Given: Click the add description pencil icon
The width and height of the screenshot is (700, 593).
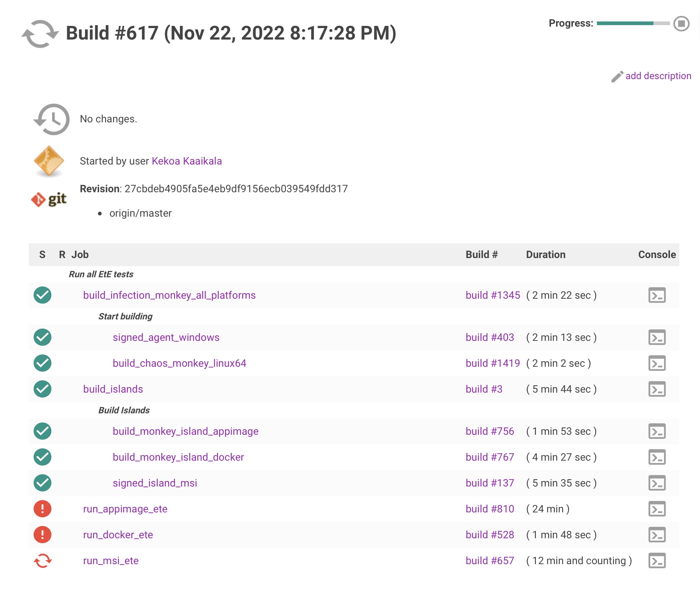Looking at the screenshot, I should (617, 77).
